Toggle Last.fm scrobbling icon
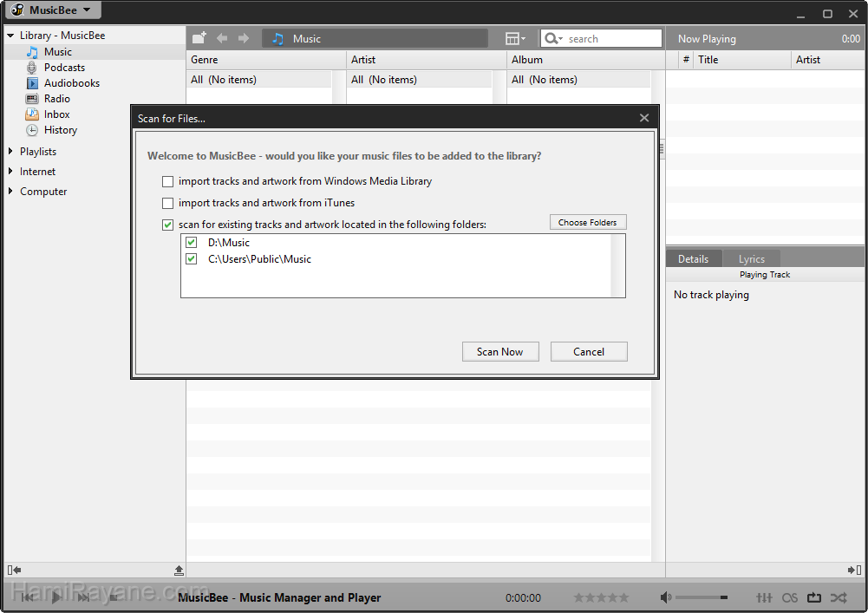The width and height of the screenshot is (868, 613). (790, 597)
